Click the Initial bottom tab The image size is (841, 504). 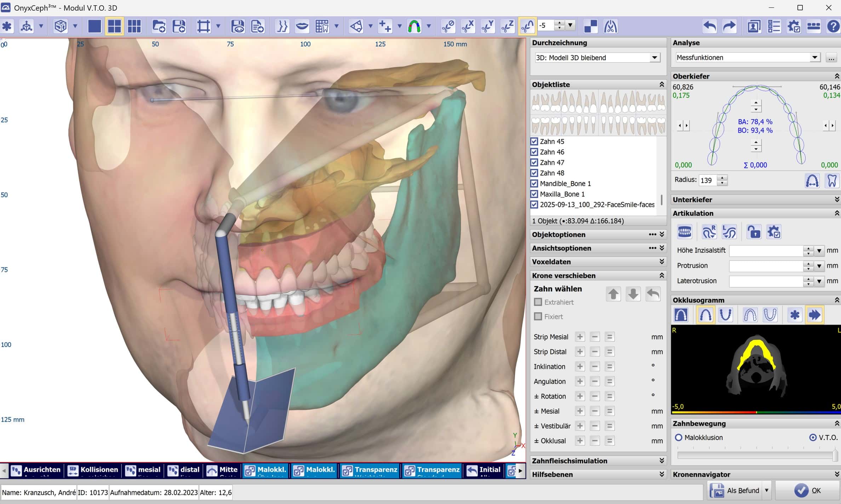coord(484,470)
